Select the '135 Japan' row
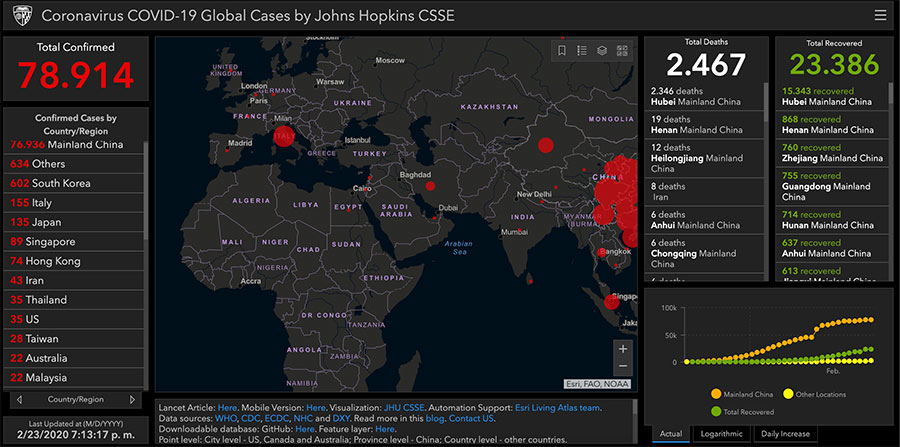Screen dimensions: 900x447 [75, 222]
